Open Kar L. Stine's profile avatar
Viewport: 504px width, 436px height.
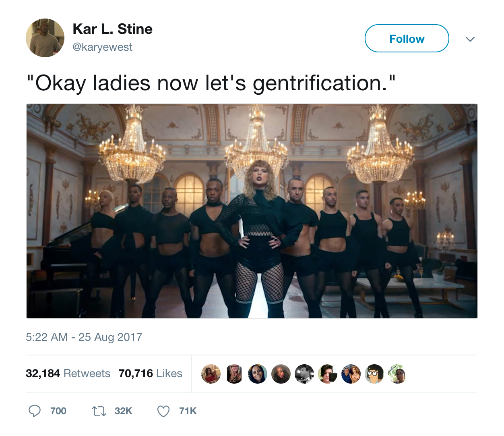click(45, 38)
